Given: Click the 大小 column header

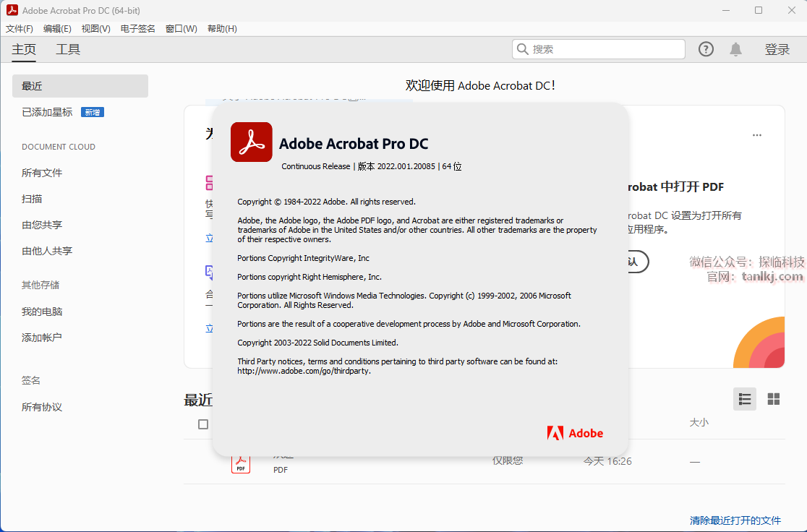Looking at the screenshot, I should pos(699,422).
